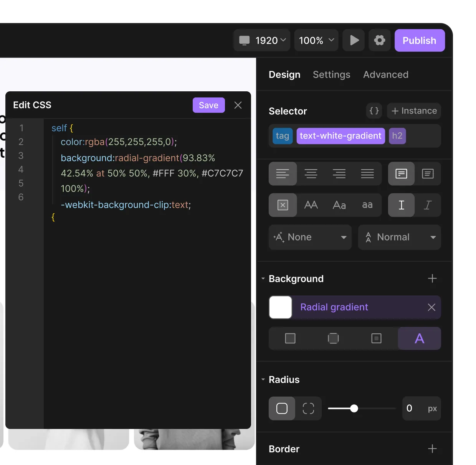
Task: Select no text transform option
Action: 283,205
